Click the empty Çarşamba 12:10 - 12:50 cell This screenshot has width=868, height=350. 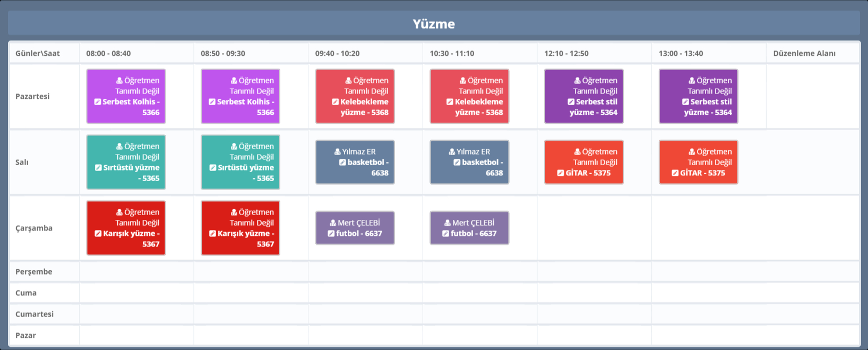pos(594,228)
